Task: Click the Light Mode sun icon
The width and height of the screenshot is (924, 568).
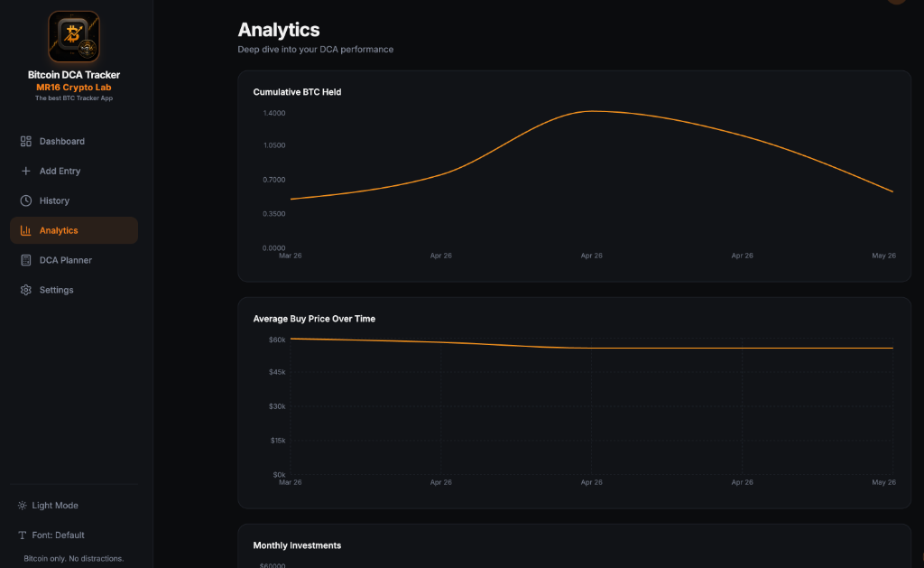Action: click(22, 506)
